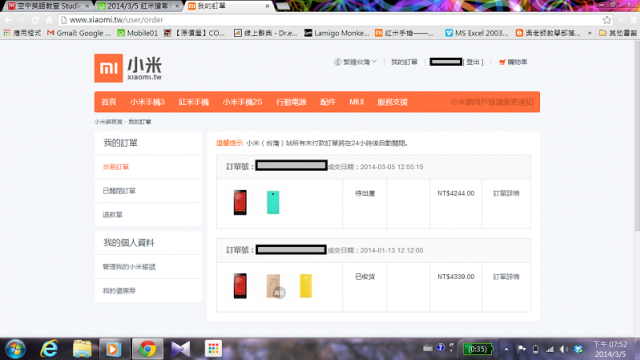Open 配件 navigation item

[328, 102]
